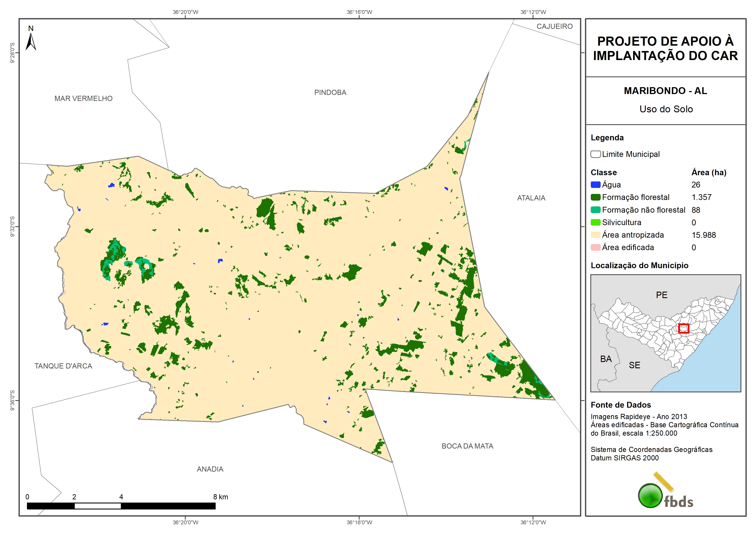
Task: Click the beige Área antropizada swatch
Action: click(595, 235)
